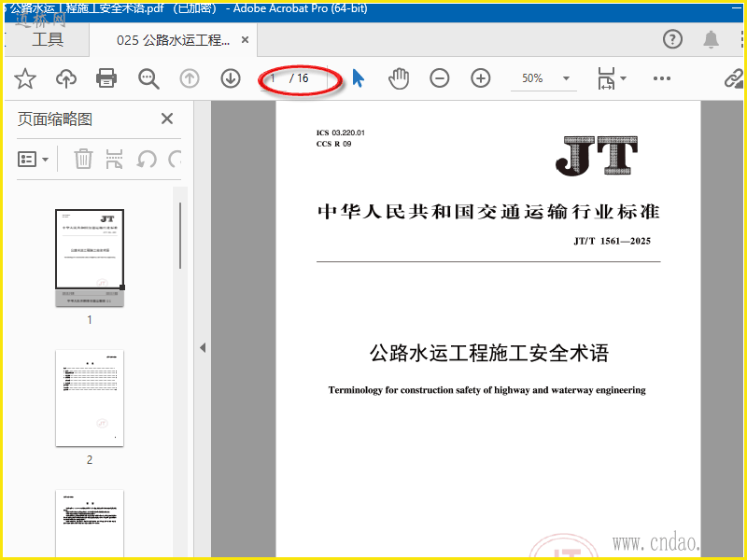Print the document with printer icon
The height and width of the screenshot is (560, 747).
(106, 78)
